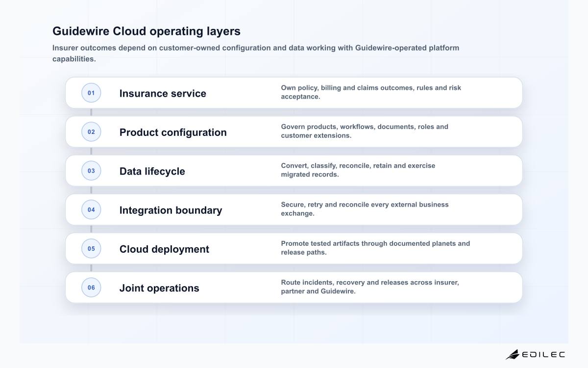Click the 'Own policy, billing and claims' description
This screenshot has height=368, width=588.
371,92
